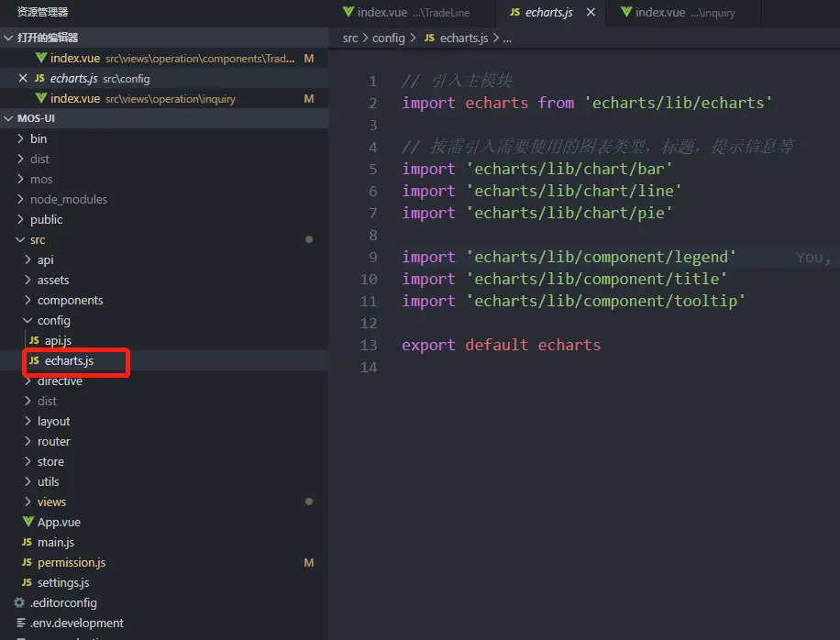
Task: Click the JS icon beside main.js
Action: [x=27, y=542]
